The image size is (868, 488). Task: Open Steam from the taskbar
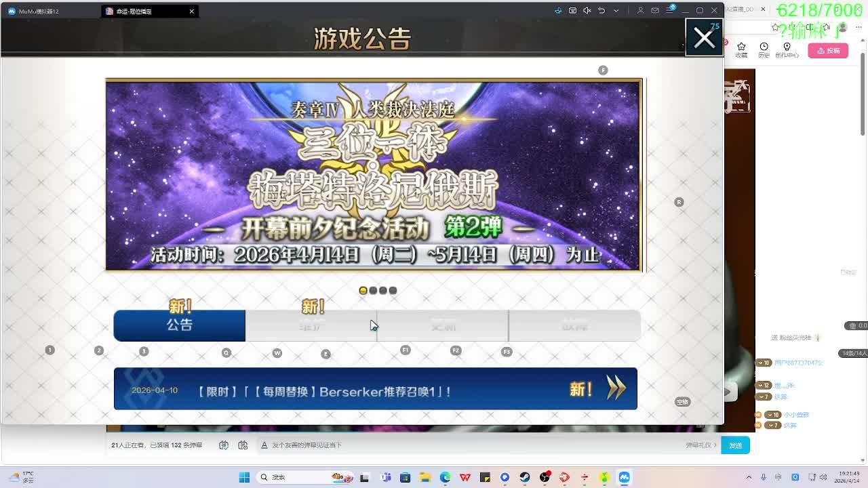[x=525, y=477]
